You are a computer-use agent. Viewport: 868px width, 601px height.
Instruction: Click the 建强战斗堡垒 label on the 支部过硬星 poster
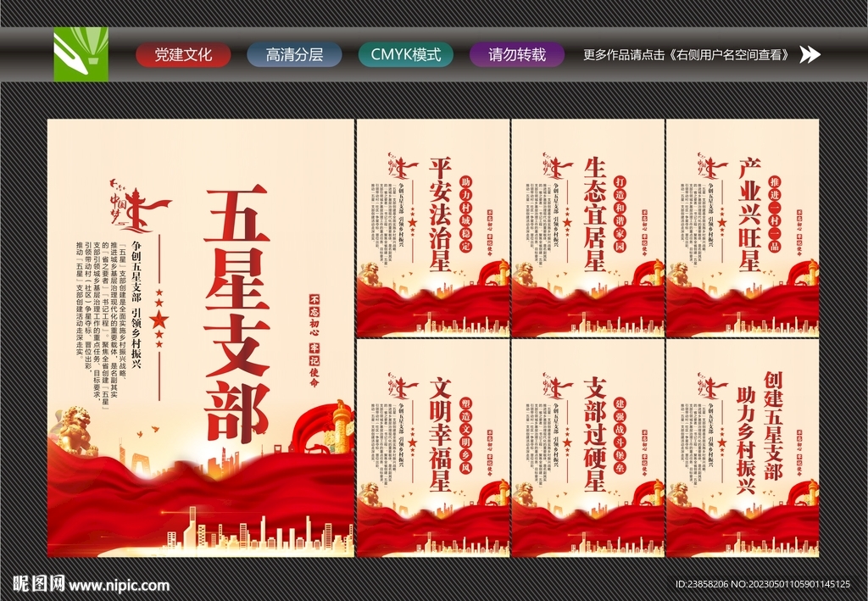(x=620, y=435)
